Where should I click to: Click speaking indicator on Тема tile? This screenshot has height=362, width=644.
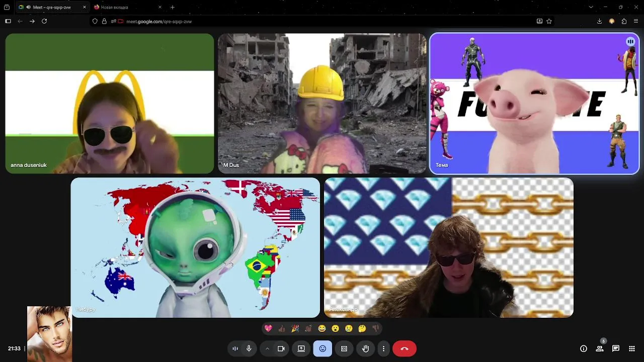click(x=630, y=42)
